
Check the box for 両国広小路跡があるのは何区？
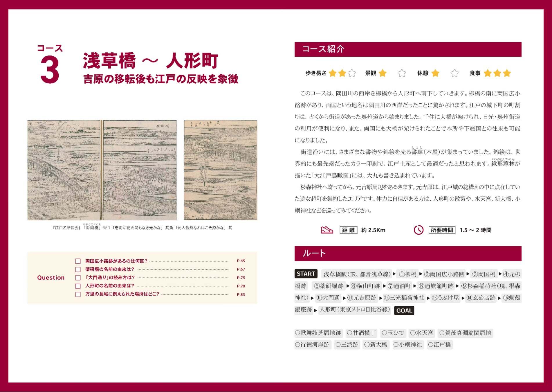point(78,261)
